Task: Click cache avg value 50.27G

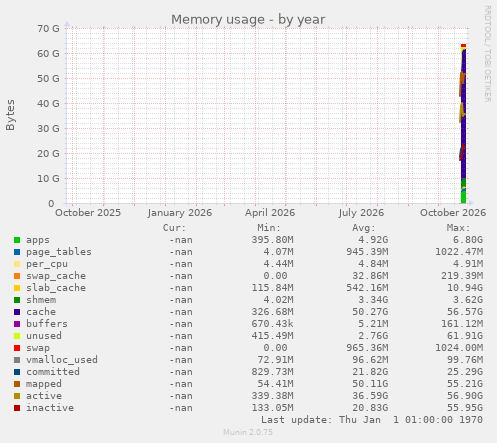Action: [x=370, y=312]
